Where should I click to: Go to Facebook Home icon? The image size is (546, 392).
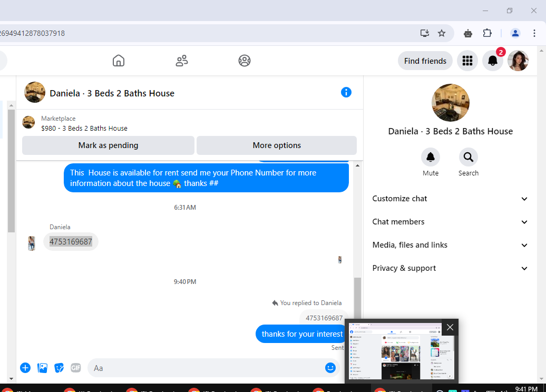point(119,61)
